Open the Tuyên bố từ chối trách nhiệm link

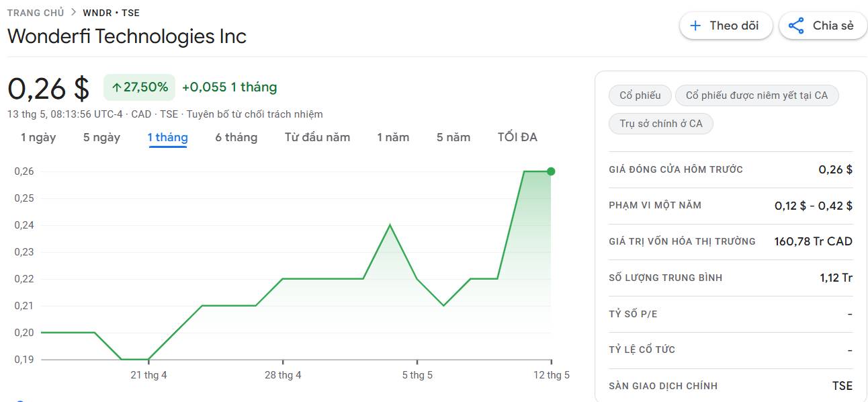[x=255, y=114]
